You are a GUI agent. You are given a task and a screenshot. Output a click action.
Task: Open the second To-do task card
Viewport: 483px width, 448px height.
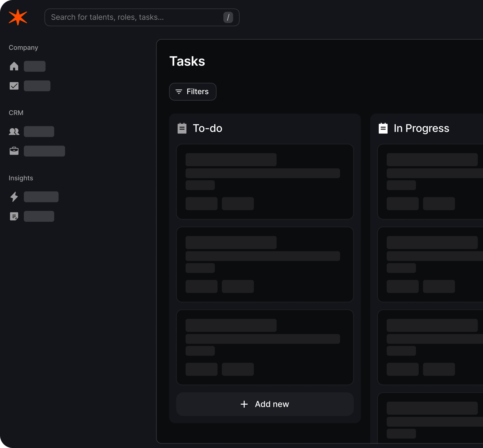265,264
